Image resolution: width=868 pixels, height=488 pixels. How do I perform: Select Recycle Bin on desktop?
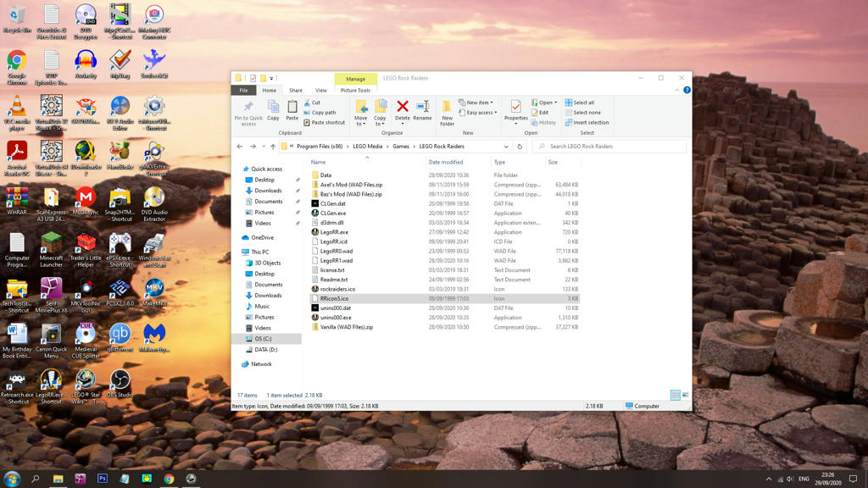click(17, 19)
